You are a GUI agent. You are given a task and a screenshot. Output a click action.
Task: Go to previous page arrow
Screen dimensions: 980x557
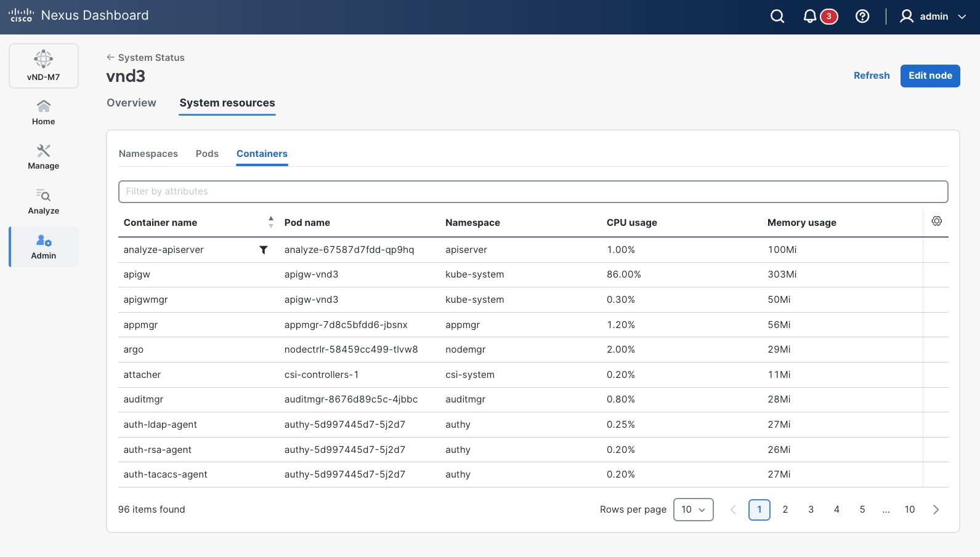click(x=733, y=510)
